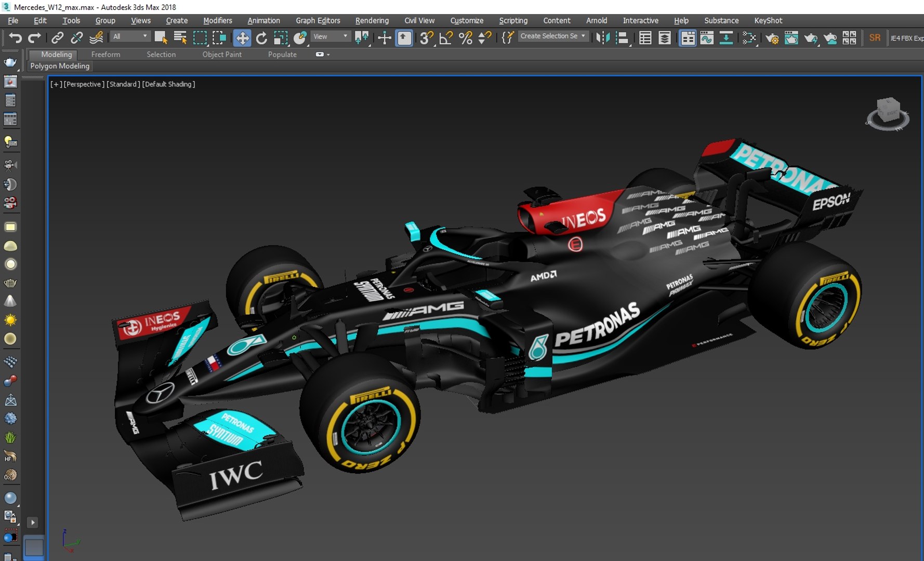
Task: Open Render Setup teapot gear icon
Action: pos(772,38)
